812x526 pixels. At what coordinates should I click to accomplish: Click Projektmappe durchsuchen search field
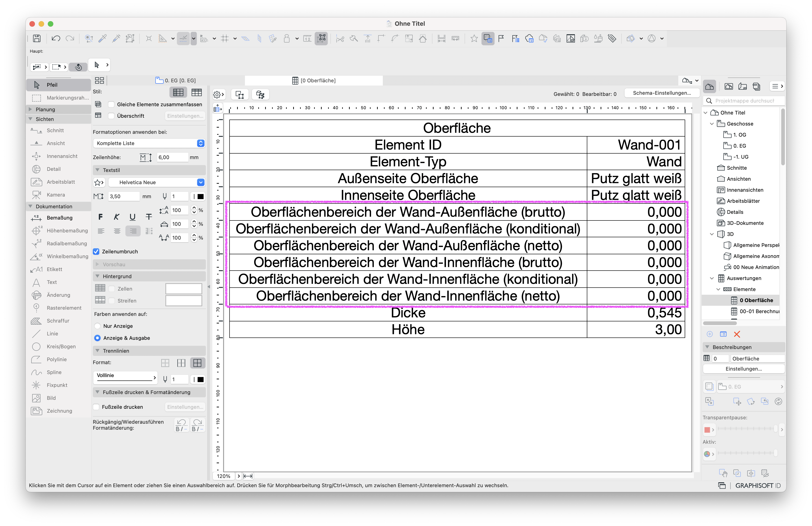(x=744, y=101)
